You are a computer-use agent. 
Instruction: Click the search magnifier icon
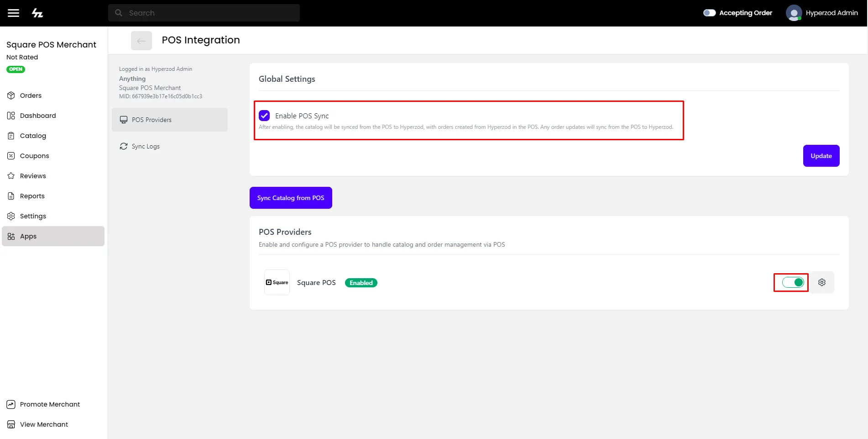coord(119,13)
